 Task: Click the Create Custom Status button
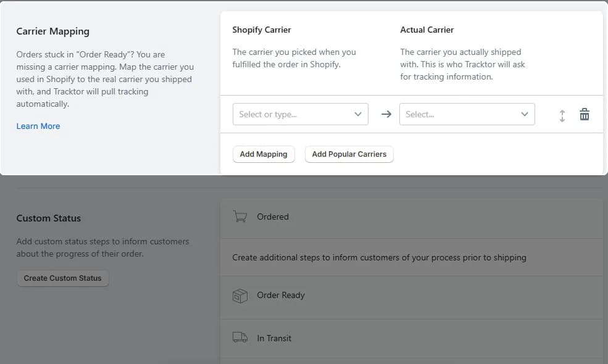[62, 278]
